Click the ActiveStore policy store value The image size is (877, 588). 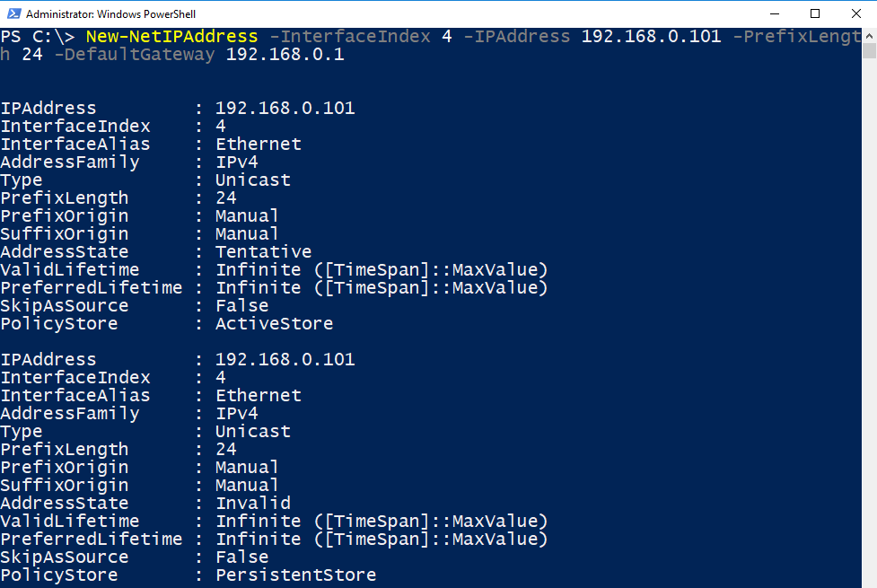pos(274,324)
